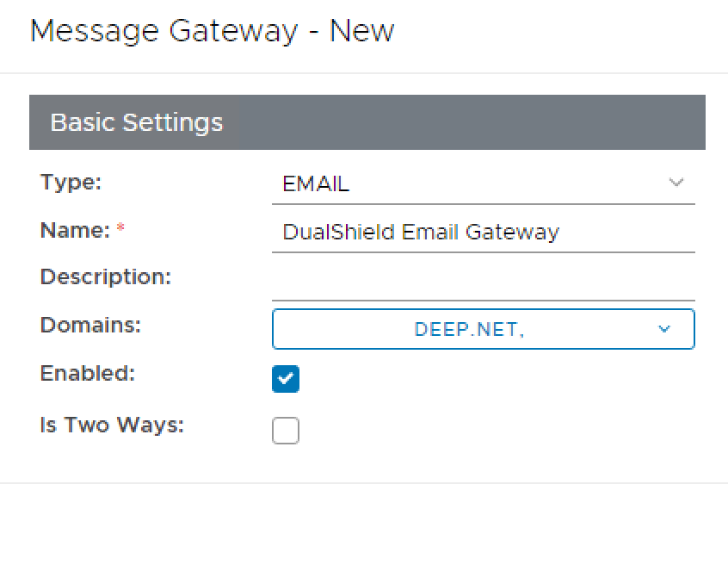Click the Type: field label
This screenshot has height=565, width=728.
point(71,183)
